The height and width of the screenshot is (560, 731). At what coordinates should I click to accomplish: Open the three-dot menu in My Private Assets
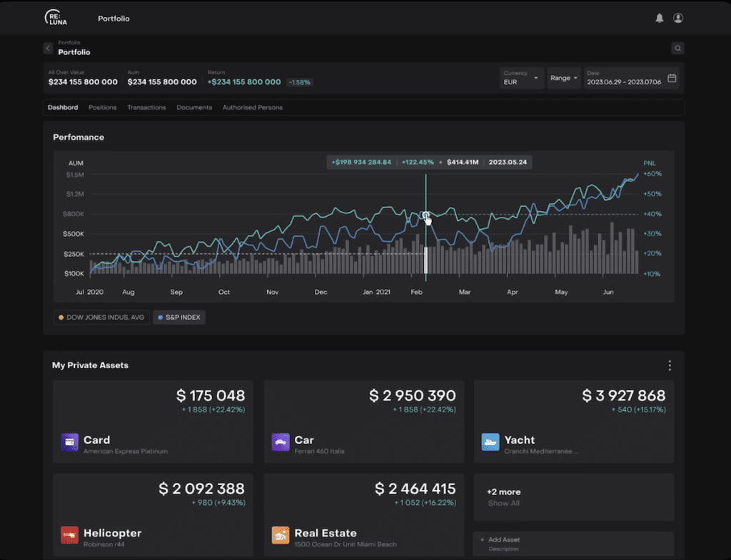pyautogui.click(x=669, y=366)
